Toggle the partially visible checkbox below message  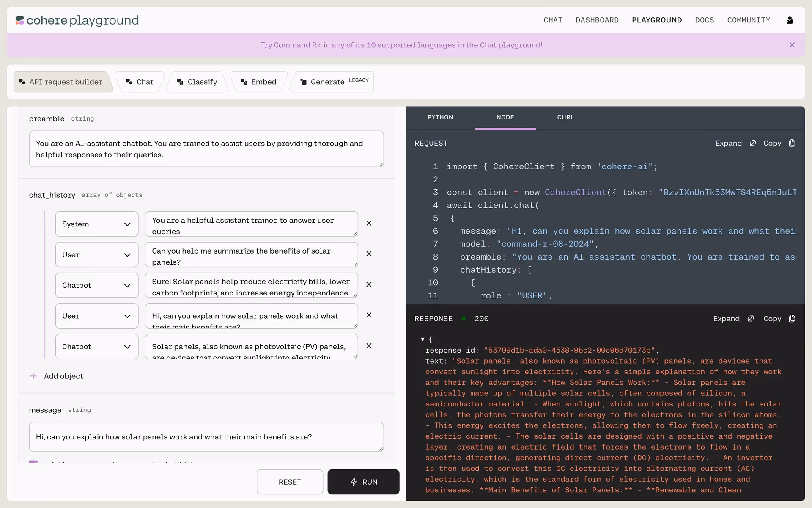tap(33, 462)
